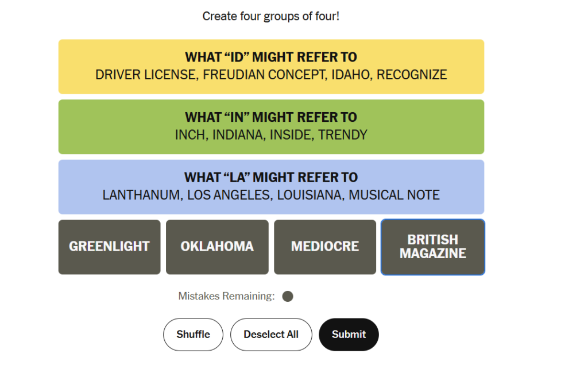Click the green 'WHAT "IN" MIGHT REFER TO' heading
The image size is (588, 380).
point(271,117)
